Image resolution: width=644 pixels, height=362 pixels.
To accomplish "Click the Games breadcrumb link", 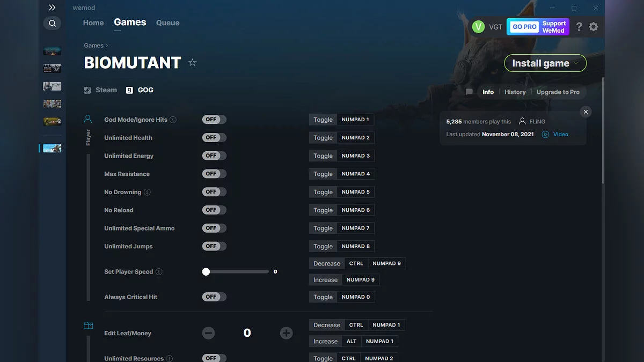I will 93,46.
